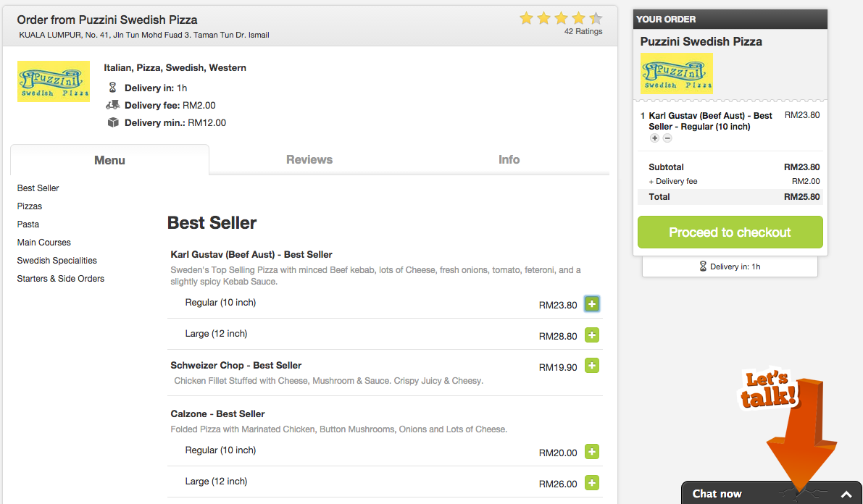Click the hourglass Delivery in icon in header
The image size is (863, 504).
113,88
